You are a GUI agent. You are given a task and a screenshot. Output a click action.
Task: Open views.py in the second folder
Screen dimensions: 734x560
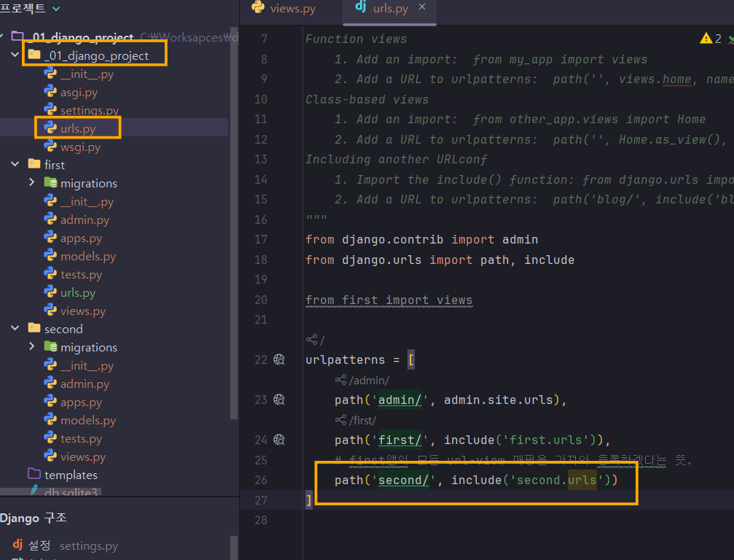83,457
